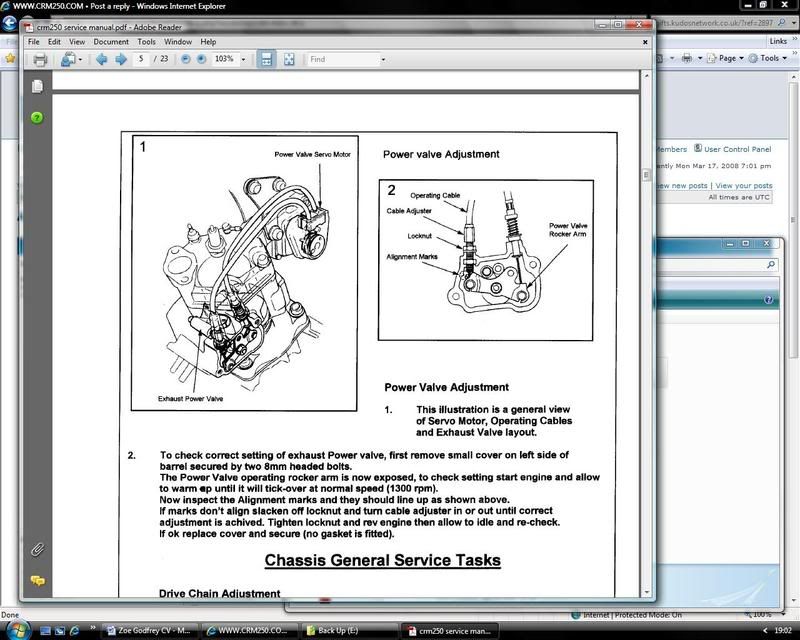Click the Power valve Adjustment title text
This screenshot has height=640, width=800.
click(x=441, y=154)
